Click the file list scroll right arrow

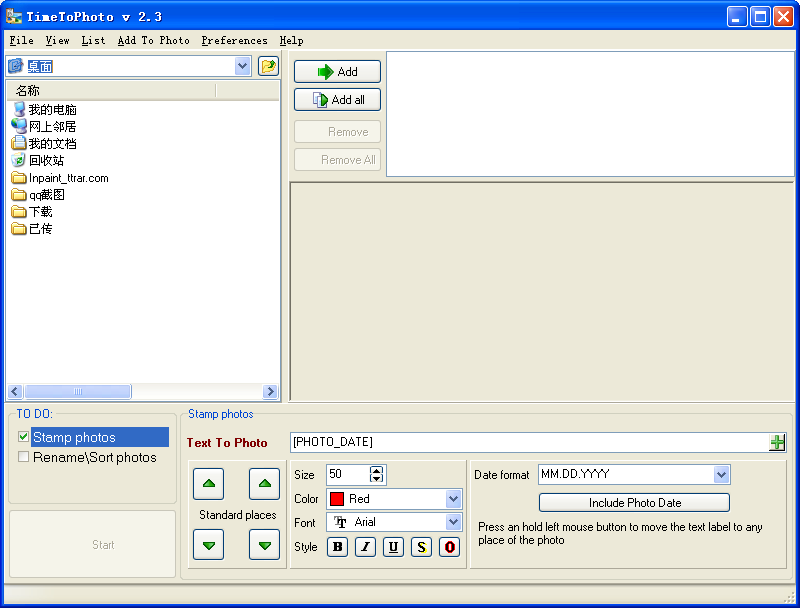click(270, 391)
